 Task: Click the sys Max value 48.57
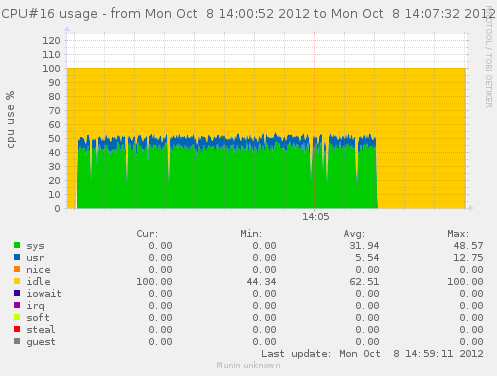[468, 246]
